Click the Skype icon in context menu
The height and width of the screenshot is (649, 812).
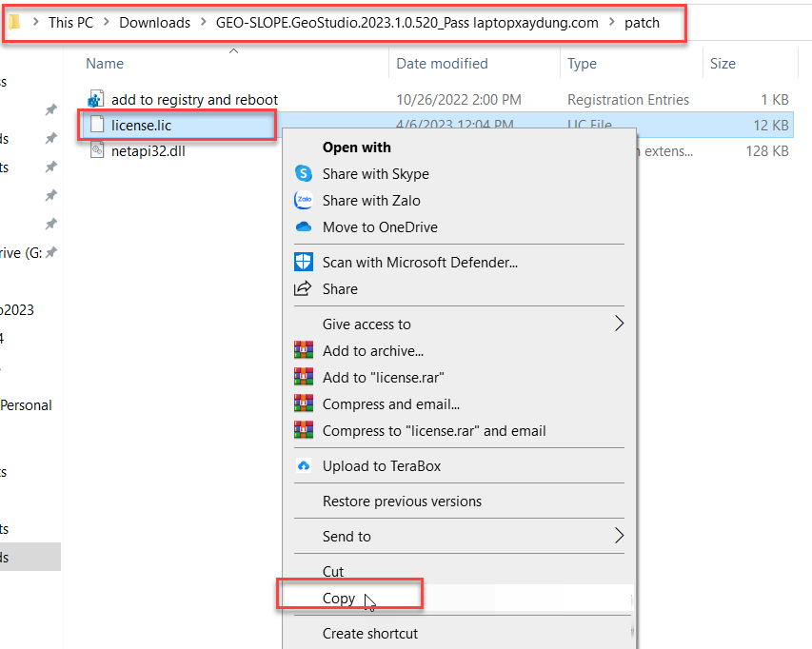[x=305, y=174]
